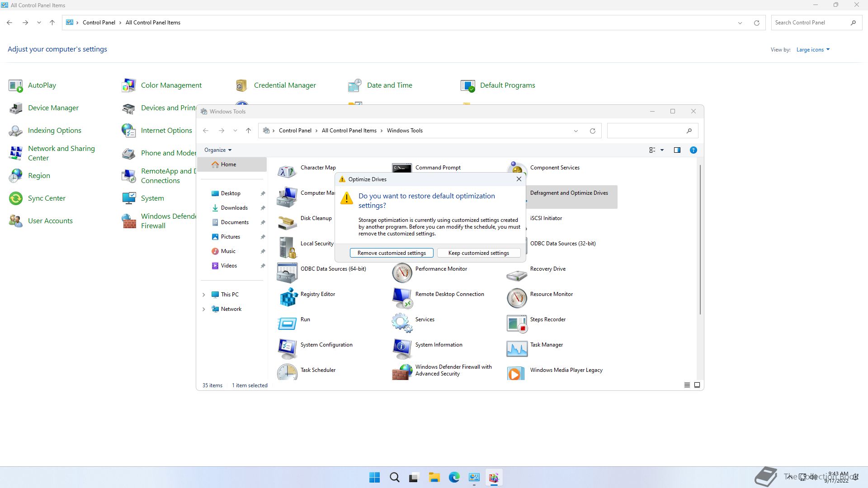The image size is (868, 488).
Task: Open Windows Defender Firewall with Advanced Security
Action: 453,370
